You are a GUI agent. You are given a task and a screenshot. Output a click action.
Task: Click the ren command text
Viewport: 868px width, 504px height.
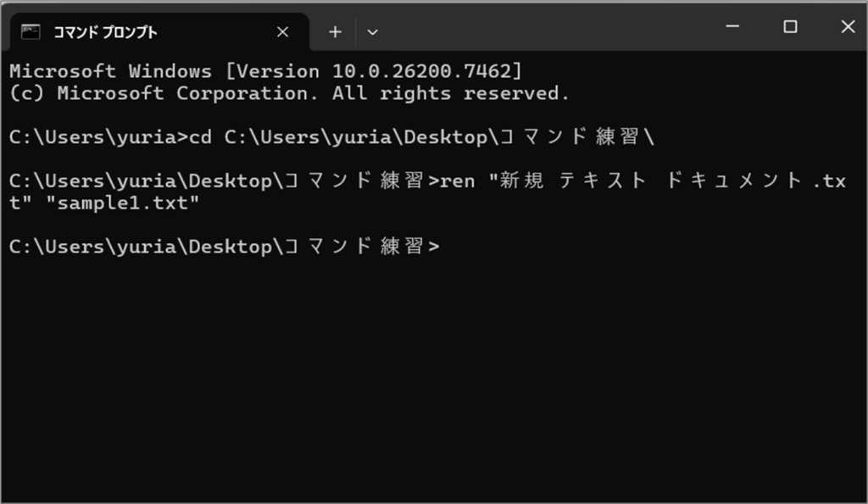pyautogui.click(x=458, y=181)
